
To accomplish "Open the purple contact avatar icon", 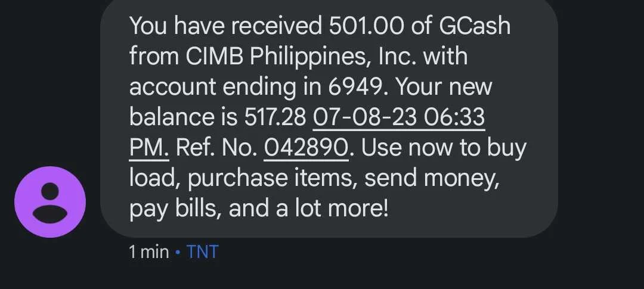I will [50, 202].
